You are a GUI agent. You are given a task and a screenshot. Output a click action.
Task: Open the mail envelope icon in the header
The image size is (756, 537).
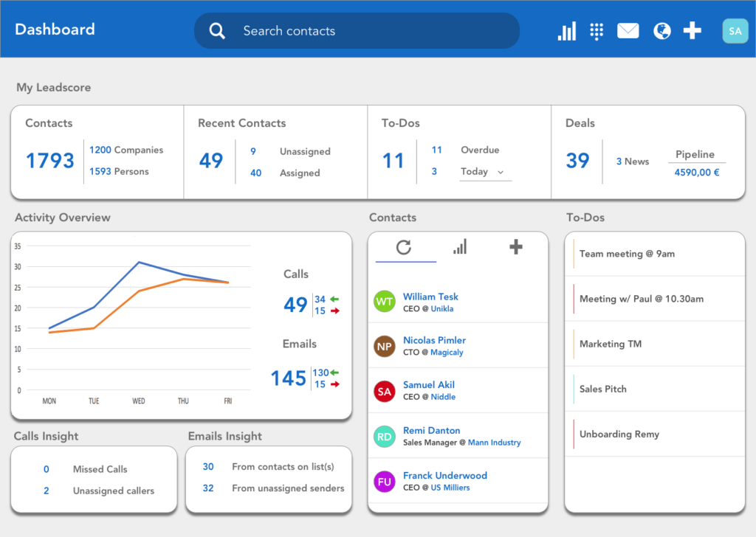628,30
